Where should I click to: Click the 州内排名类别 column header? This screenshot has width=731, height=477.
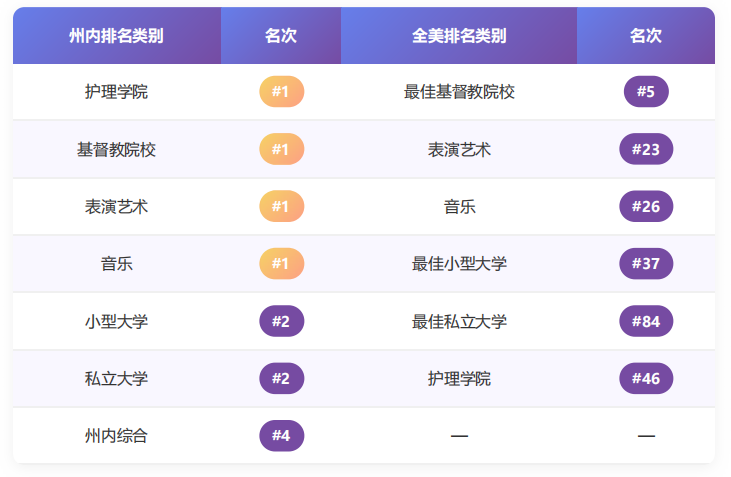[x=117, y=35]
